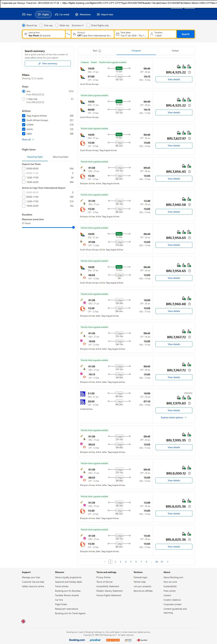
Task: Click the Airport taxis icon in header
Action: (98, 14)
